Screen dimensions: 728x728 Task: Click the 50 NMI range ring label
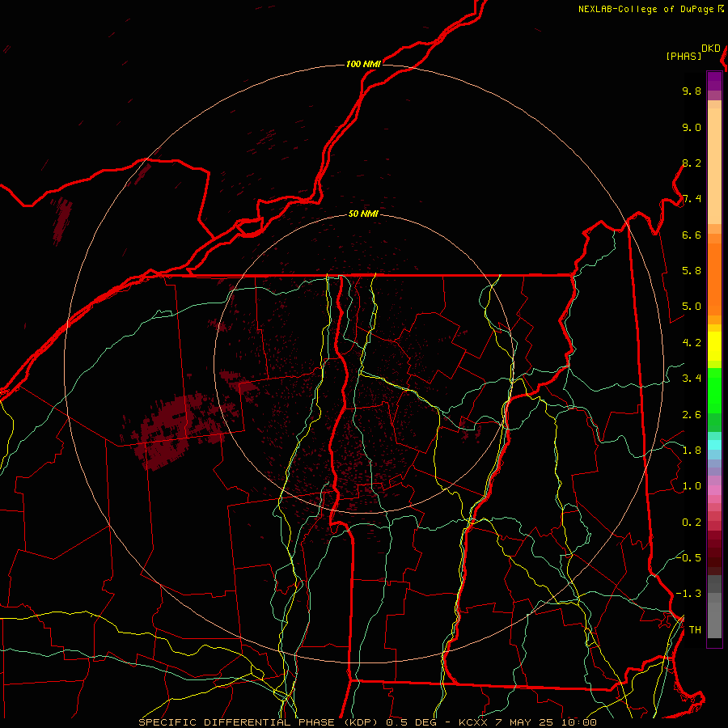(x=363, y=214)
